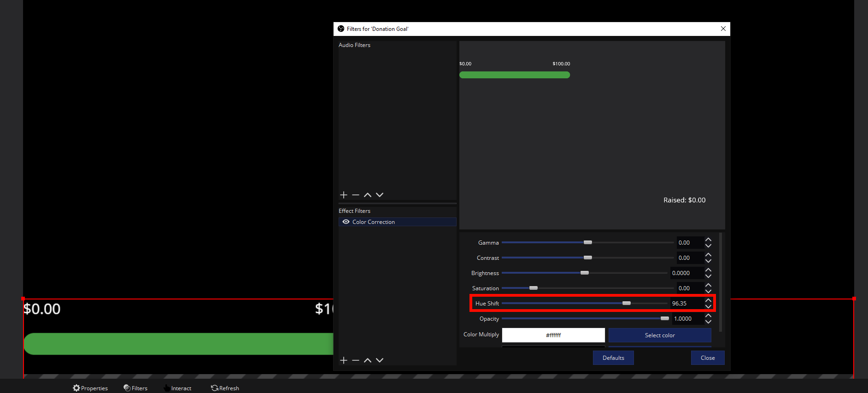Click the Opacity slider handle
This screenshot has width=868, height=393.
[x=665, y=318]
